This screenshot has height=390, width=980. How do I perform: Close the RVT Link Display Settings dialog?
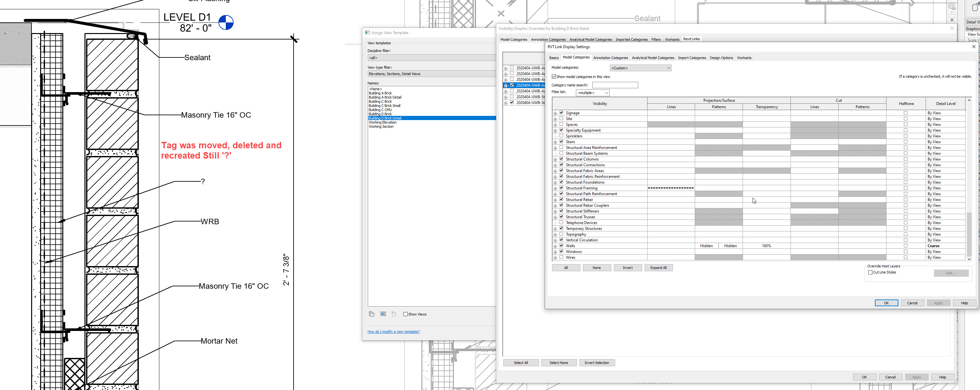coord(974,47)
